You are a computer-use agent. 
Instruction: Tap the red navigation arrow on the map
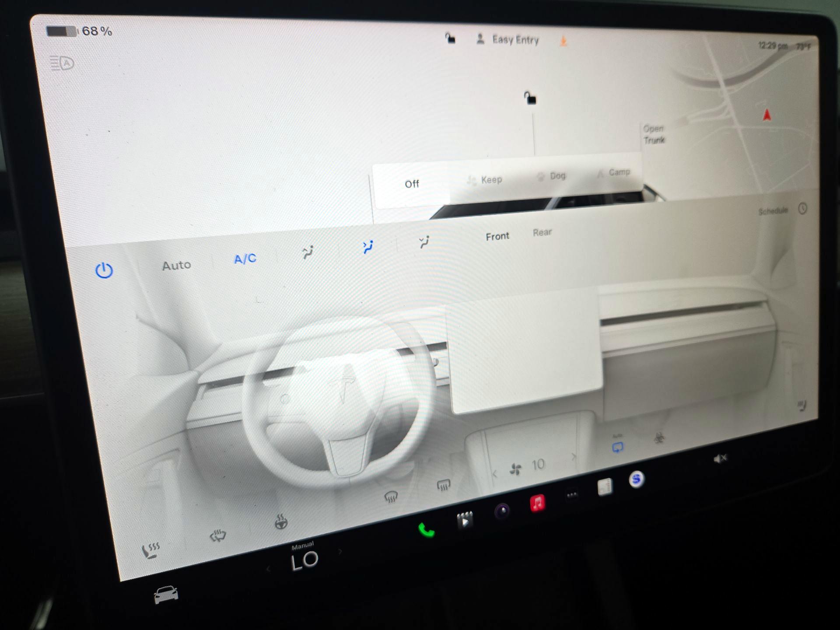coord(766,115)
